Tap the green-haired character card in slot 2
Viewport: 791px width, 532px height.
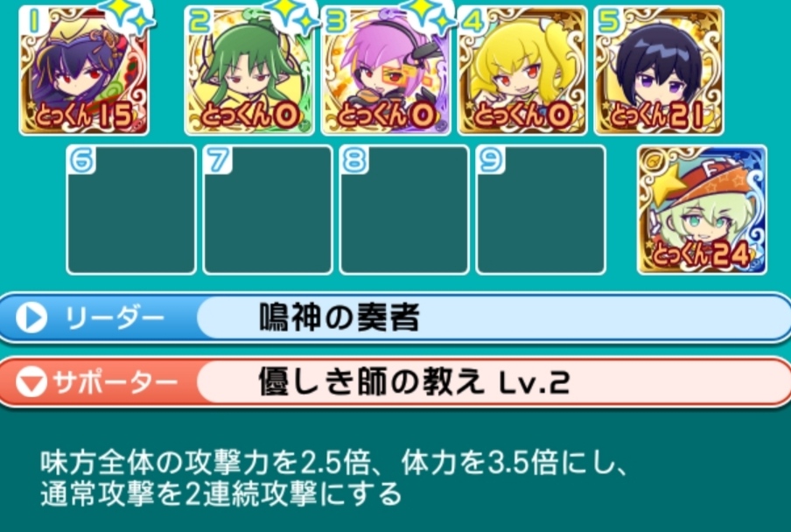(249, 71)
